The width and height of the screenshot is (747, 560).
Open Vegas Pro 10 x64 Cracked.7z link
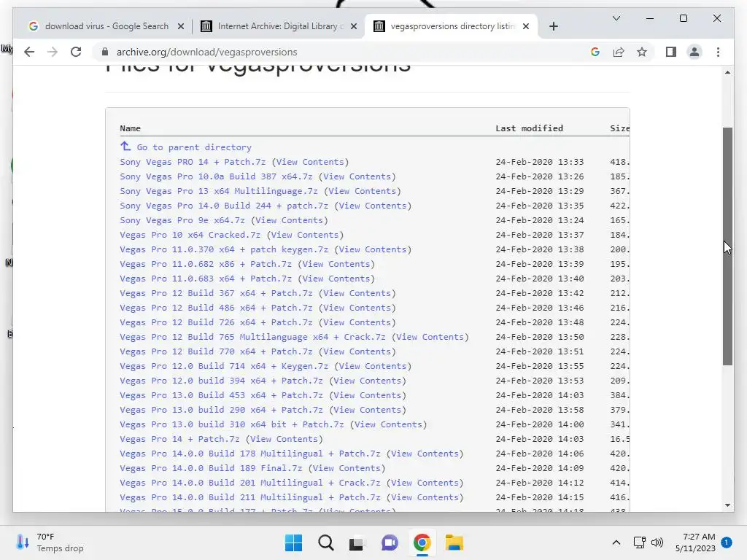[190, 235]
